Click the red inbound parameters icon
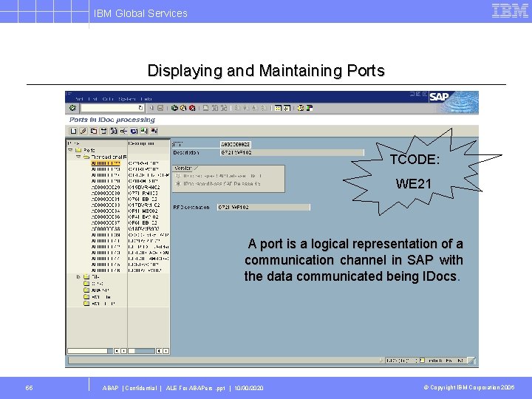Screen dimensions: 532x399 [x=154, y=131]
